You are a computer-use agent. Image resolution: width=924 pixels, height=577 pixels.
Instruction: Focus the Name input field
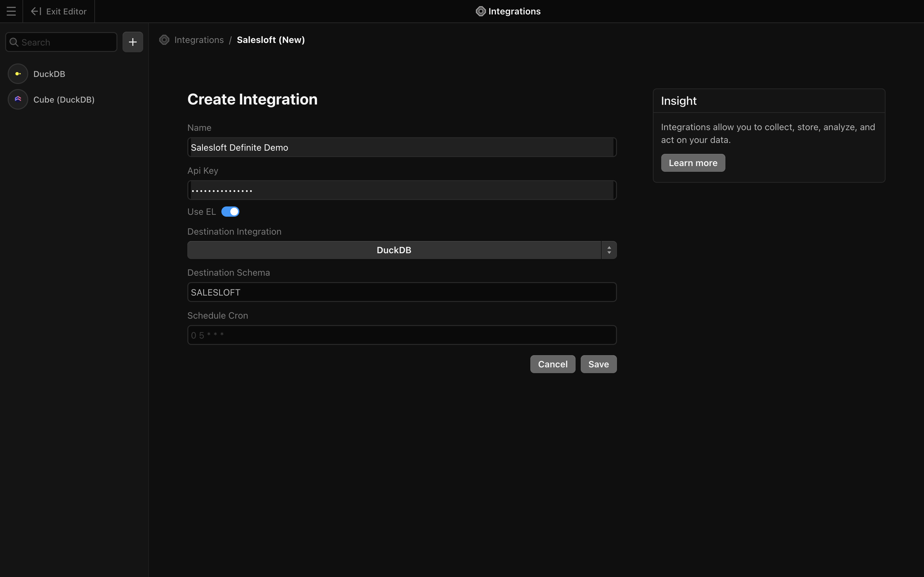tap(402, 148)
